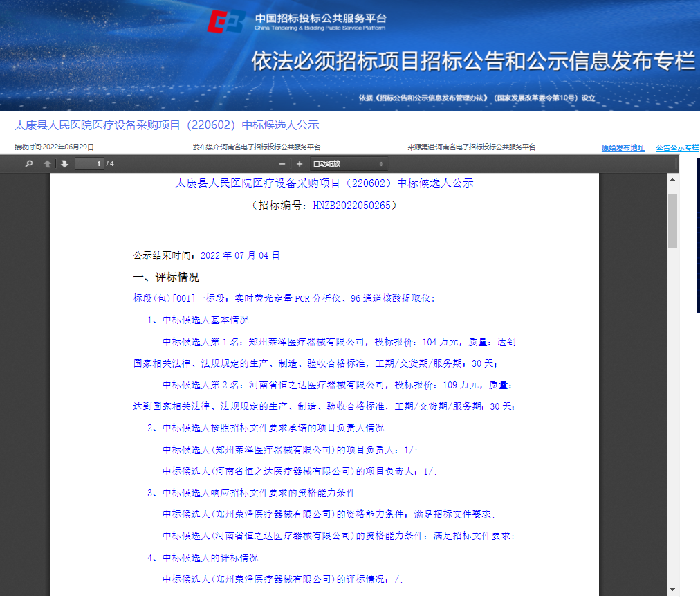This screenshot has width=700, height=598.
Task: Zoom out using the minus button
Action: coord(282,164)
